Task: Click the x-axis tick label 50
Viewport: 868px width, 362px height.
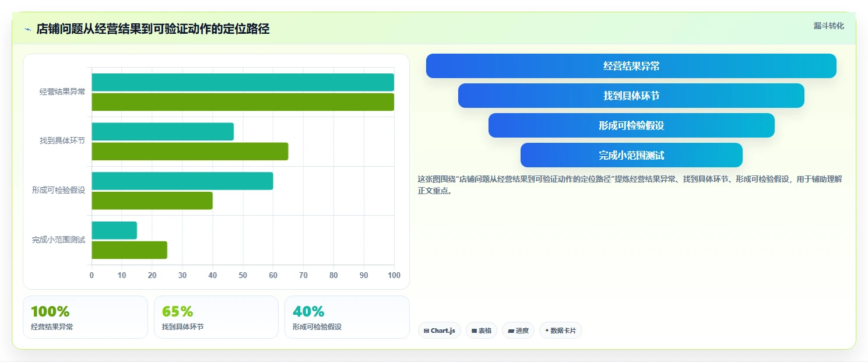Action: pos(243,275)
